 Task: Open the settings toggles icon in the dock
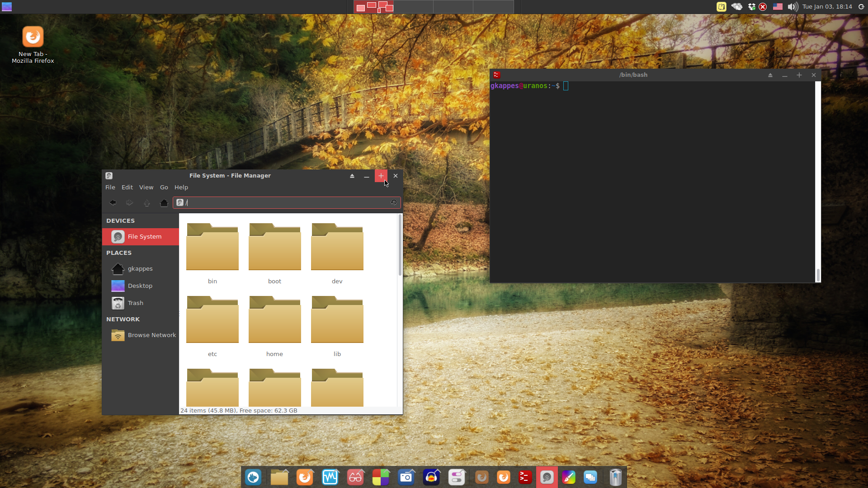pyautogui.click(x=457, y=477)
